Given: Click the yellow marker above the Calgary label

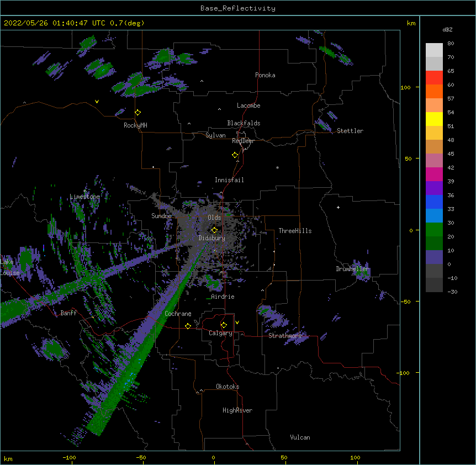Looking at the screenshot, I should [x=224, y=325].
